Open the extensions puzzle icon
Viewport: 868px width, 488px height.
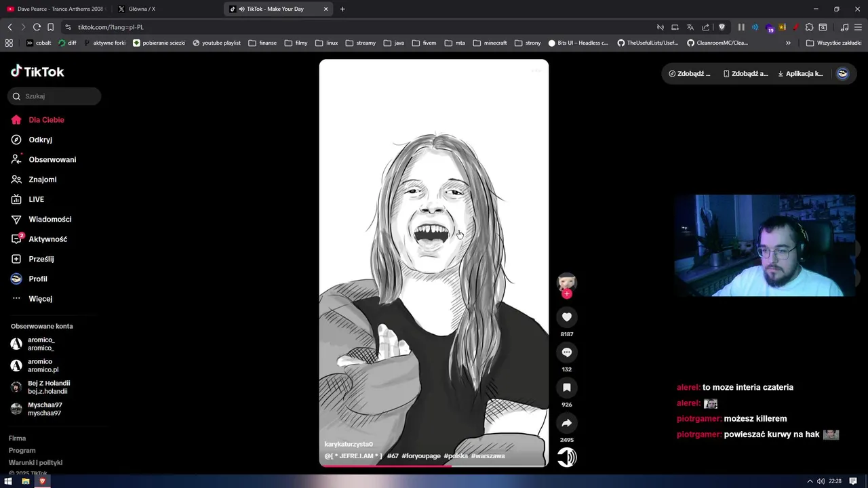pyautogui.click(x=809, y=27)
